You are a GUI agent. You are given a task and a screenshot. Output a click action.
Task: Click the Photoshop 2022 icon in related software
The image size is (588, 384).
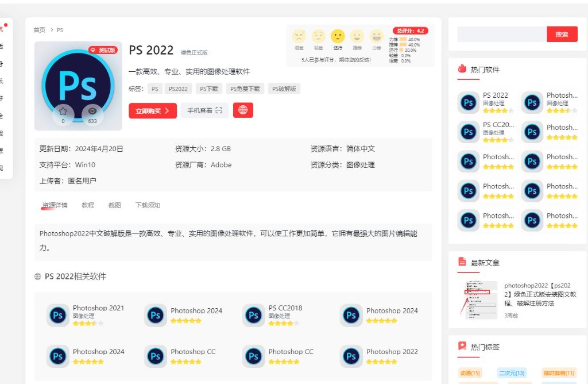[351, 356]
